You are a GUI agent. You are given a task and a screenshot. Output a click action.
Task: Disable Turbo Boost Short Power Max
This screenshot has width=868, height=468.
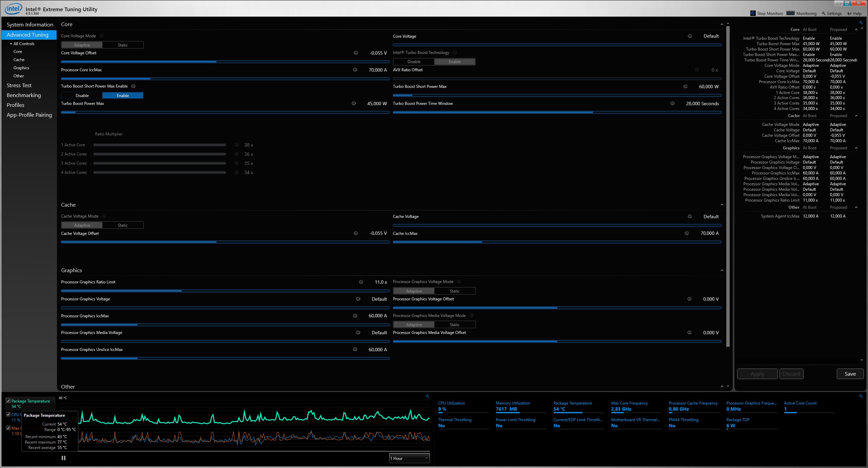click(82, 95)
